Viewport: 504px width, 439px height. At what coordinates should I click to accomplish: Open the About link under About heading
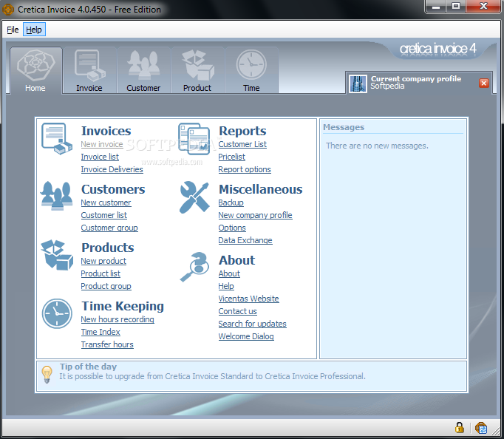(x=229, y=273)
